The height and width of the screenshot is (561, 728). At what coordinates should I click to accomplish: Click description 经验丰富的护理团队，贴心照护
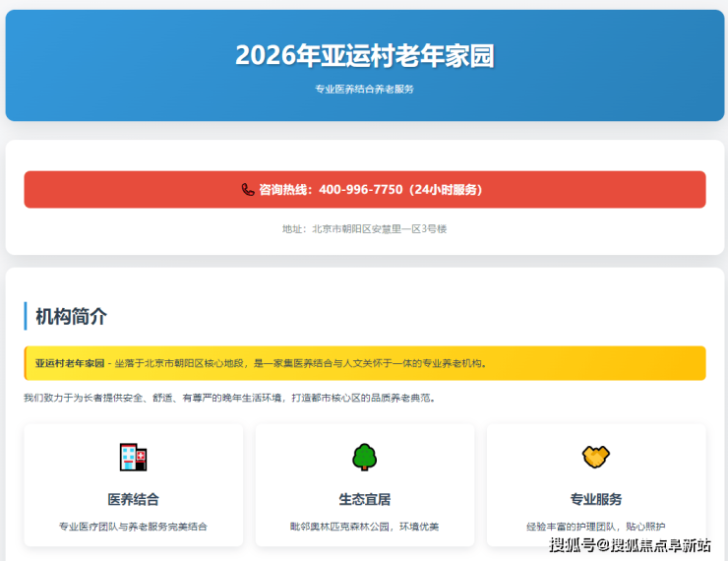coord(595,527)
